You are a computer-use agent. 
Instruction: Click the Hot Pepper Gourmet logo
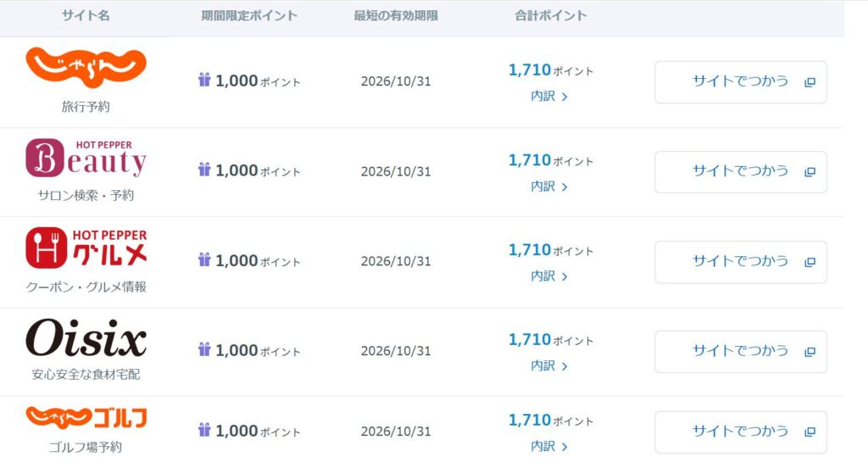86,248
